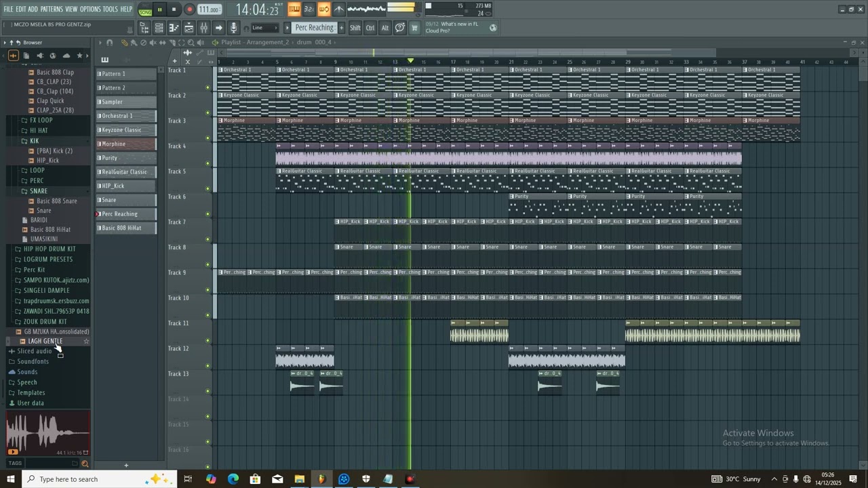Click the plus button beside pattern selector

coord(342,28)
